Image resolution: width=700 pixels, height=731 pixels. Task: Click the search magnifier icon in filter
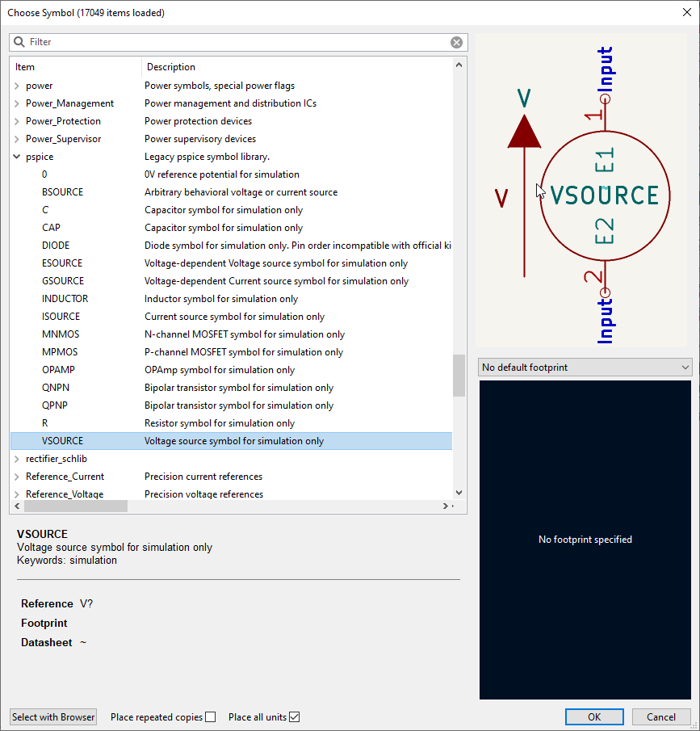pyautogui.click(x=19, y=42)
